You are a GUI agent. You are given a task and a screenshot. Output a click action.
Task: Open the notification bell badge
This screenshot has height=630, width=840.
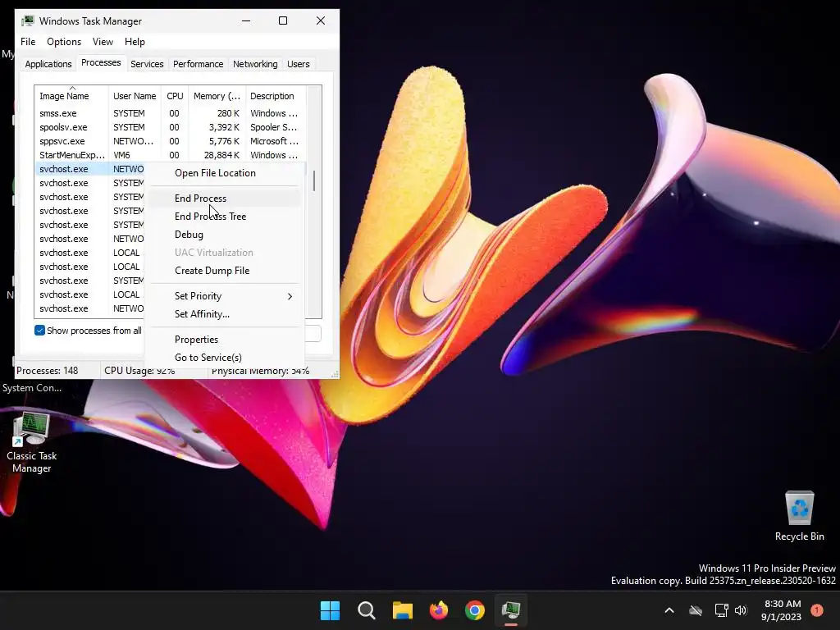(x=817, y=610)
